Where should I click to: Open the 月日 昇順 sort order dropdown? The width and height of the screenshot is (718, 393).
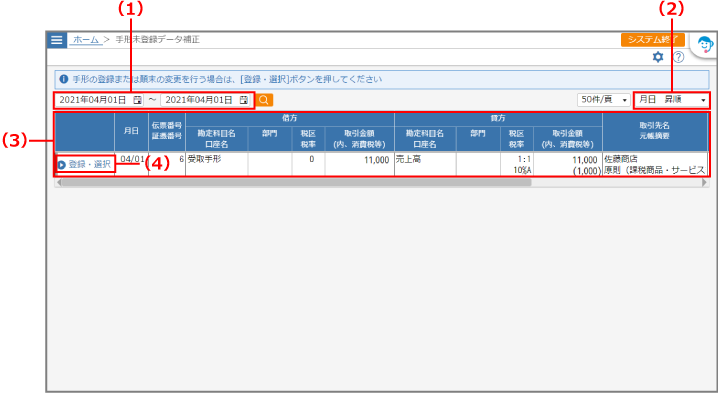[672, 100]
